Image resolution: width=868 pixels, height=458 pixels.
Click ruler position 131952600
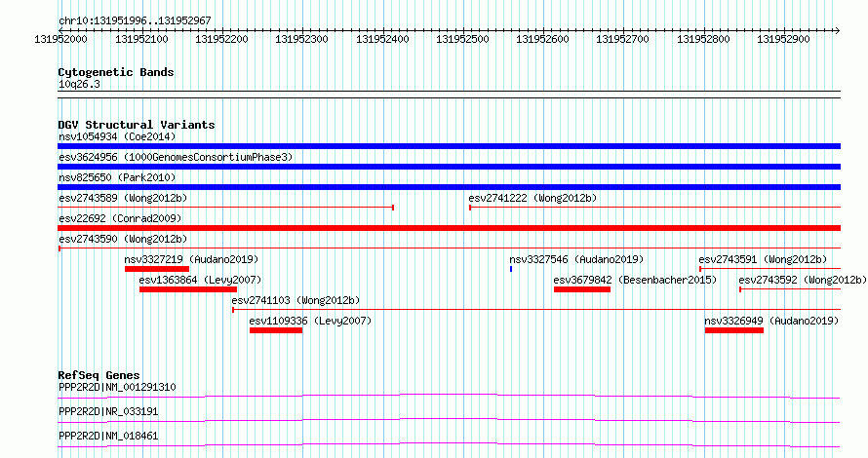click(542, 39)
